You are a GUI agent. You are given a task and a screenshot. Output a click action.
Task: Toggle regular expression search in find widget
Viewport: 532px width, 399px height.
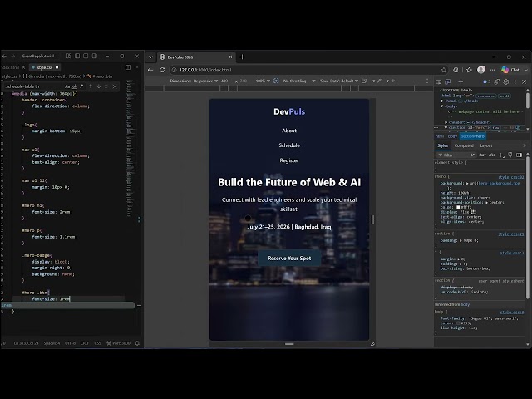pos(81,86)
